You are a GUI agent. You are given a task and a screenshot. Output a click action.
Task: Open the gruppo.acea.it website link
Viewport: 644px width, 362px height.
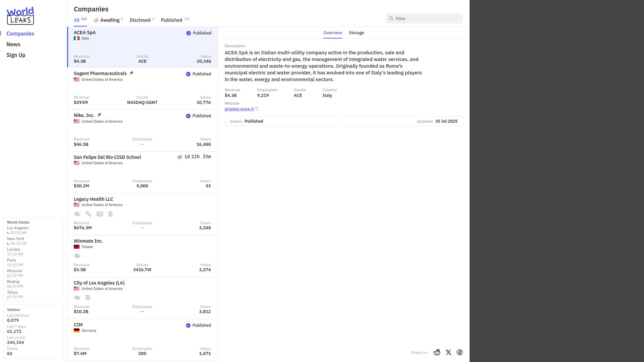click(239, 109)
